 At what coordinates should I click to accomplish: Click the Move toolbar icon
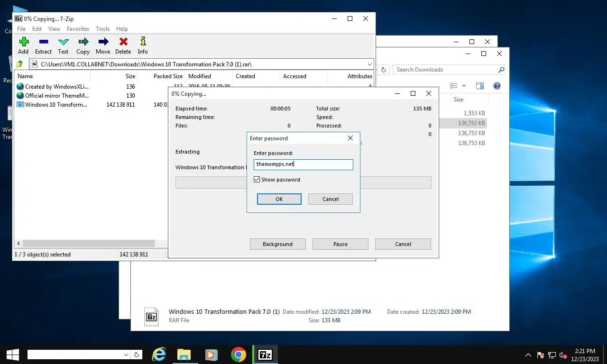click(103, 42)
